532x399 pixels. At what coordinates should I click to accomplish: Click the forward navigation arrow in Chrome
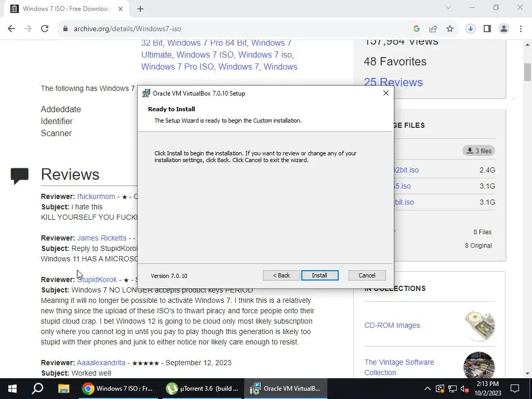[28, 29]
